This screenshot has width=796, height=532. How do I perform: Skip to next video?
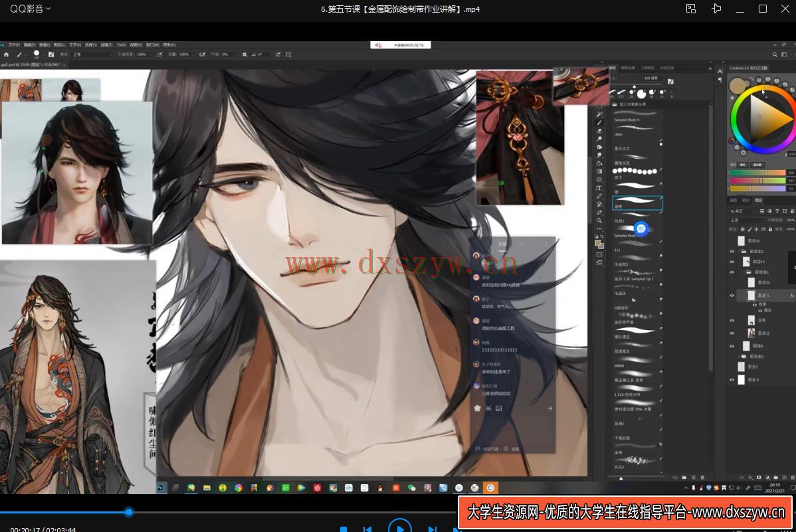pyautogui.click(x=432, y=529)
